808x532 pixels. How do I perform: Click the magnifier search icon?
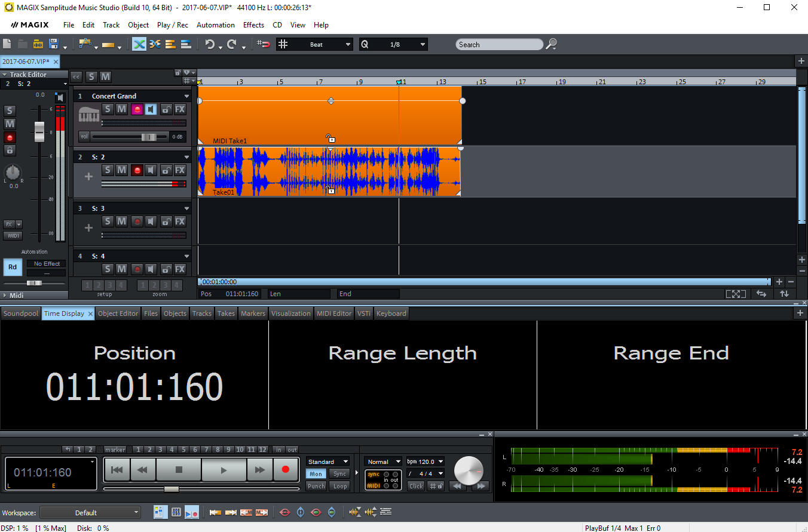click(x=552, y=44)
